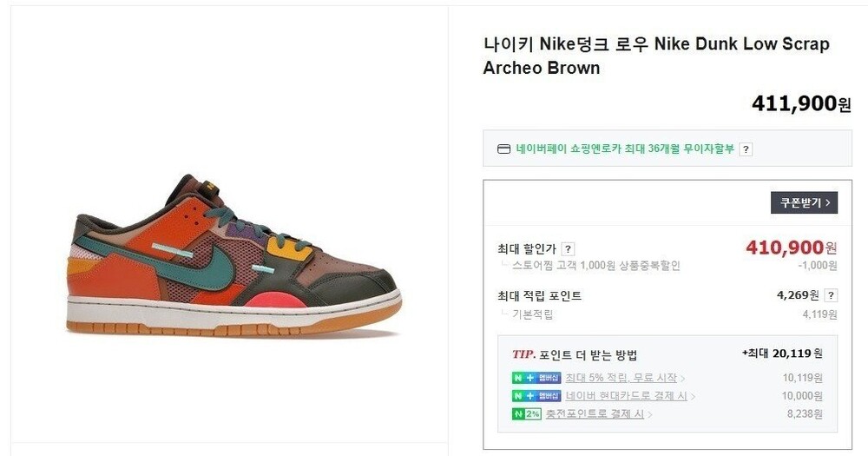Click the 스토어찜 고객 1,000원 상품중복할인 text
Screen dimensions: 868x456
click(x=595, y=266)
